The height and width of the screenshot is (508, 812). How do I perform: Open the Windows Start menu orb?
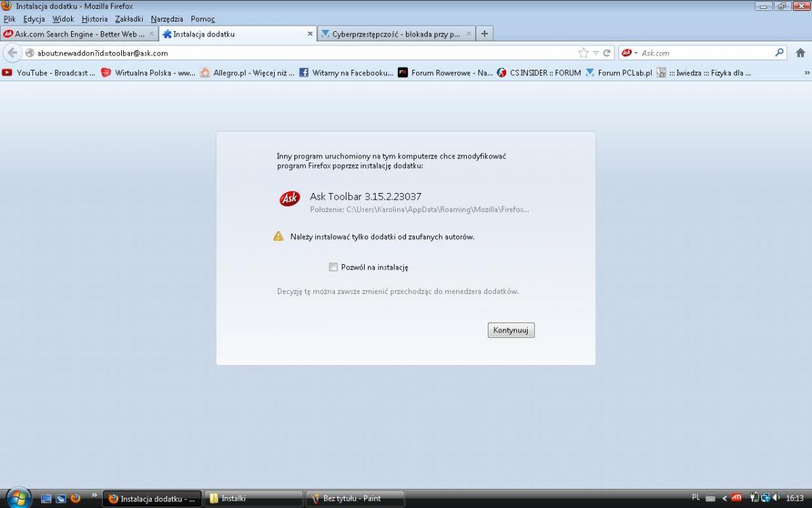(18, 498)
